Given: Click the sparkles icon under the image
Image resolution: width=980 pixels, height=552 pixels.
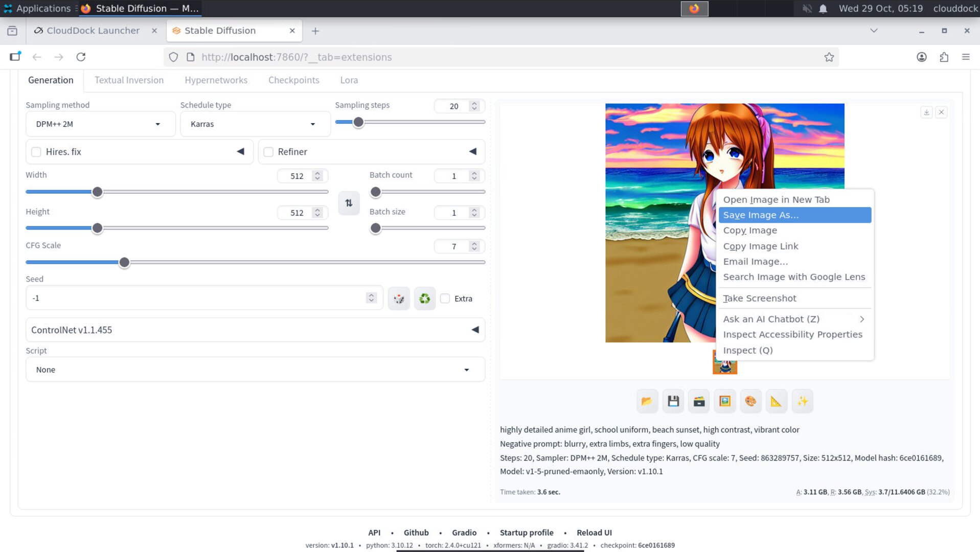Looking at the screenshot, I should pos(803,401).
